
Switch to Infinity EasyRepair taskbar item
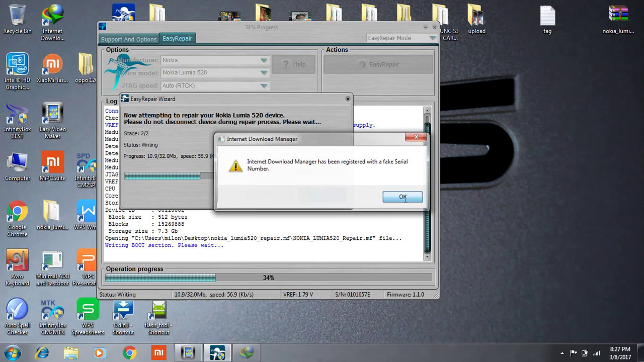pyautogui.click(x=217, y=352)
